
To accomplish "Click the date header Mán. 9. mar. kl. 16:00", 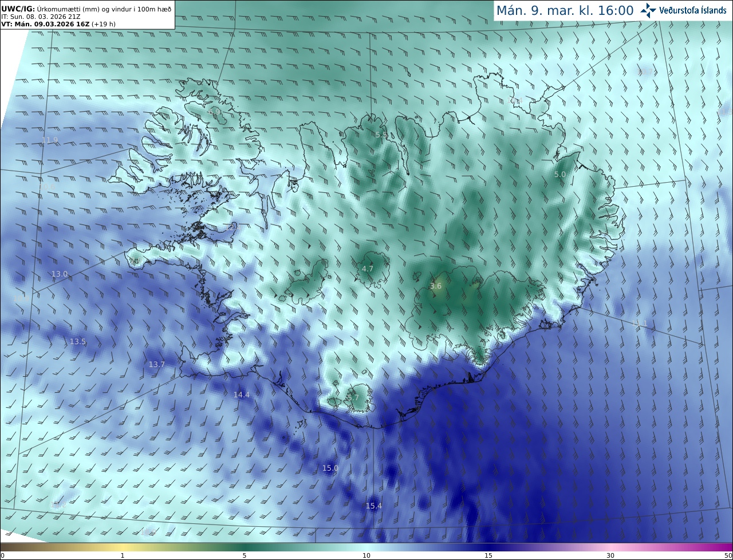I will click(x=565, y=11).
